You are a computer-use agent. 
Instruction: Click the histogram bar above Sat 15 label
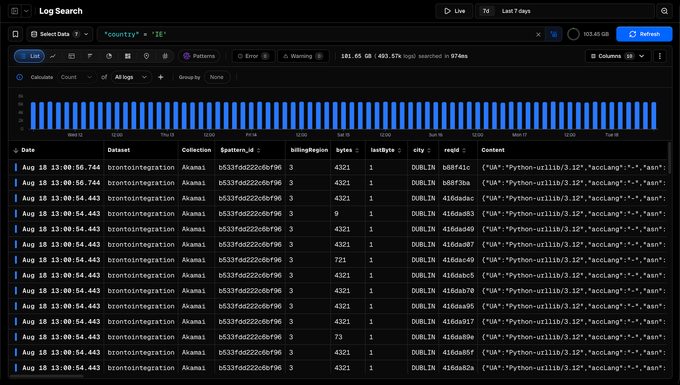343,115
